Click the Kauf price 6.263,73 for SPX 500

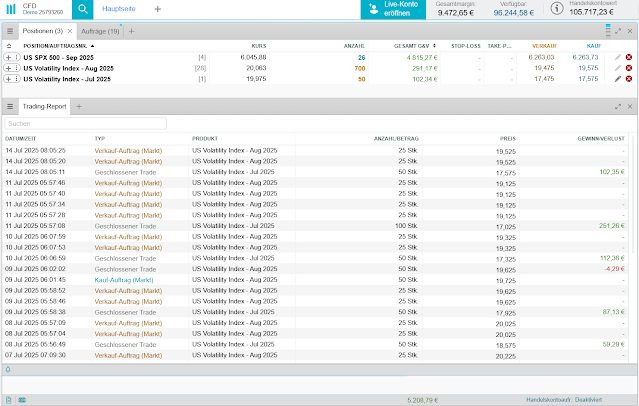tap(585, 57)
